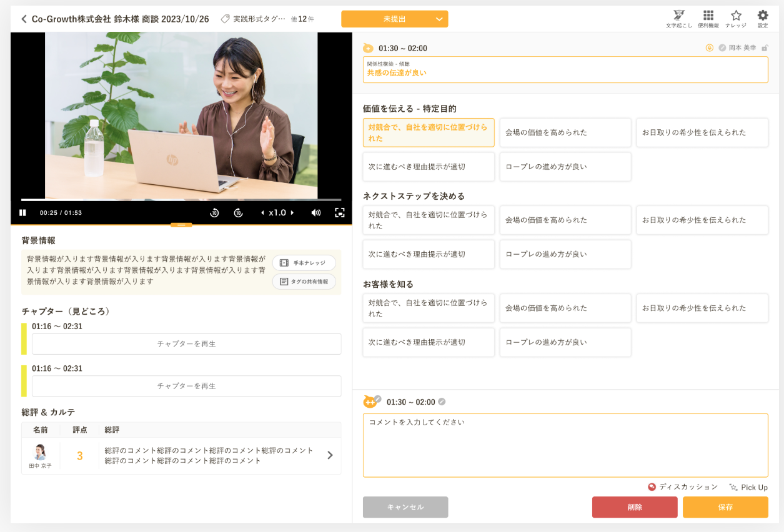This screenshot has width=784, height=532.
Task: Expand 田中 京子 review row chevron
Action: click(330, 455)
